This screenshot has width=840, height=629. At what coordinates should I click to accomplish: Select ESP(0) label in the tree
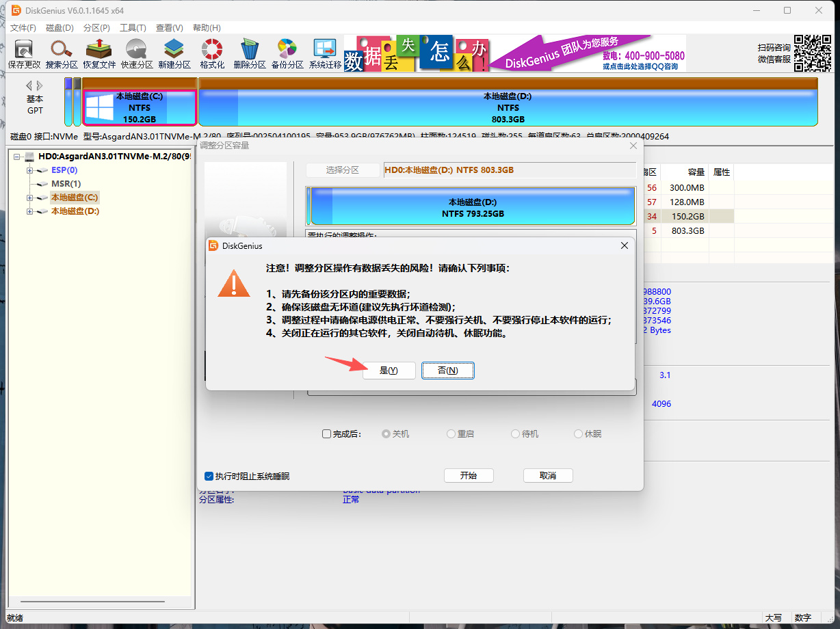64,170
